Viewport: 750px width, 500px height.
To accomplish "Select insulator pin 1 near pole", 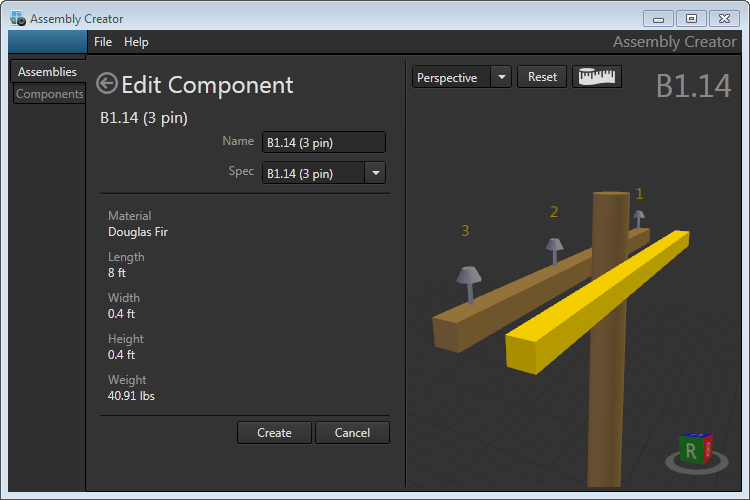I will (638, 216).
